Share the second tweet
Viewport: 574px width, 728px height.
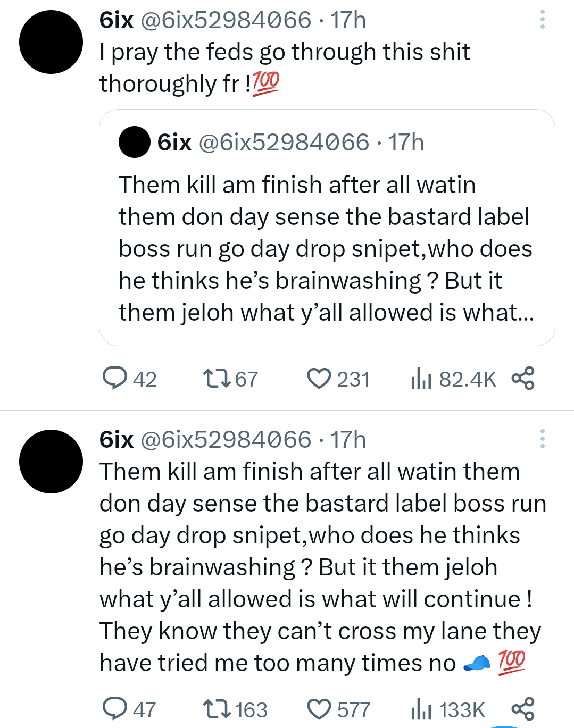click(522, 709)
